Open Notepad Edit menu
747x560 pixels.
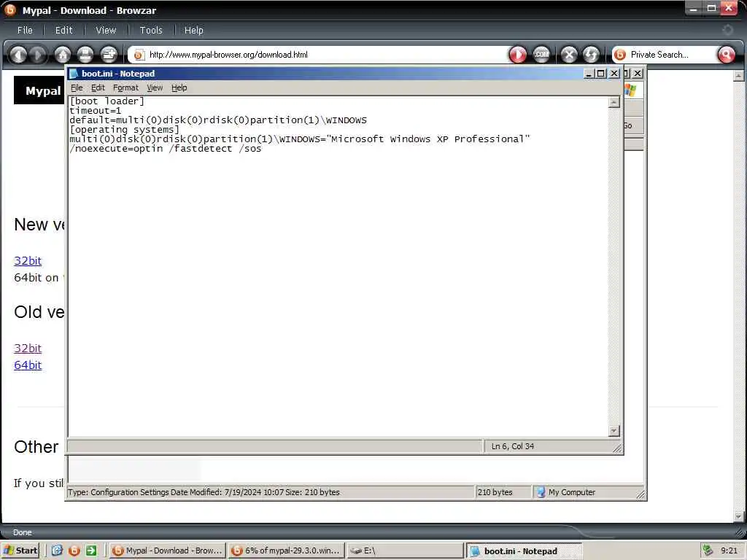[x=98, y=87]
